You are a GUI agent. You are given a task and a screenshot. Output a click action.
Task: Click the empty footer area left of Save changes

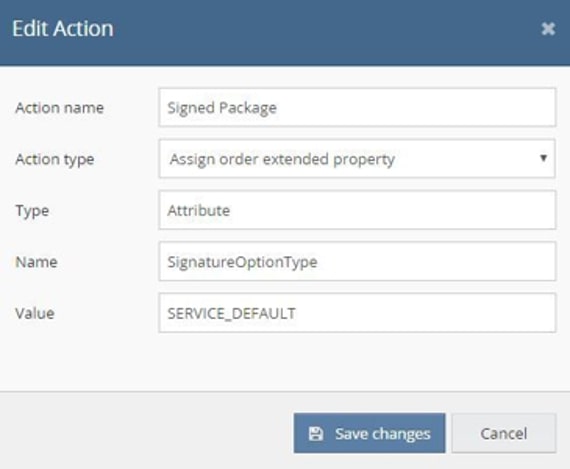[x=145, y=433]
